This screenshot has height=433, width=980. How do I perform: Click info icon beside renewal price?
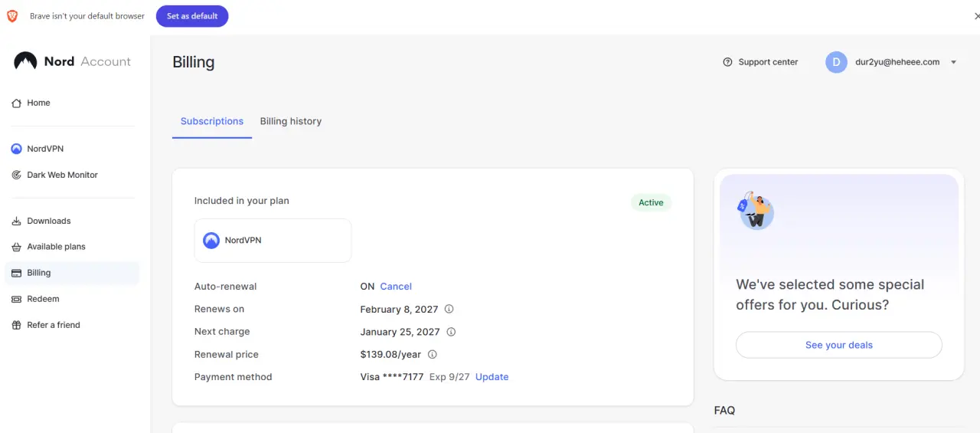pos(432,354)
